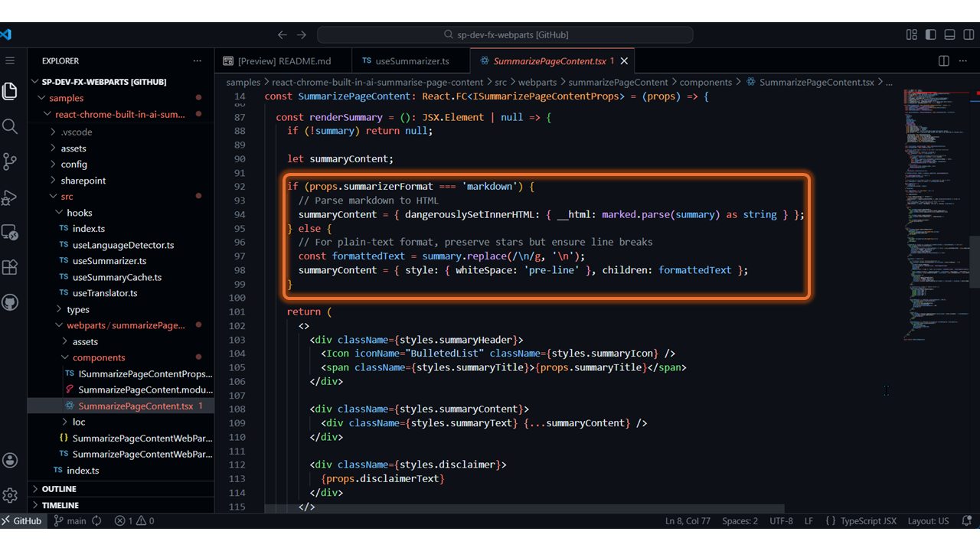The image size is (980, 551).
Task: Open the Manage settings gear
Action: pyautogui.click(x=10, y=495)
